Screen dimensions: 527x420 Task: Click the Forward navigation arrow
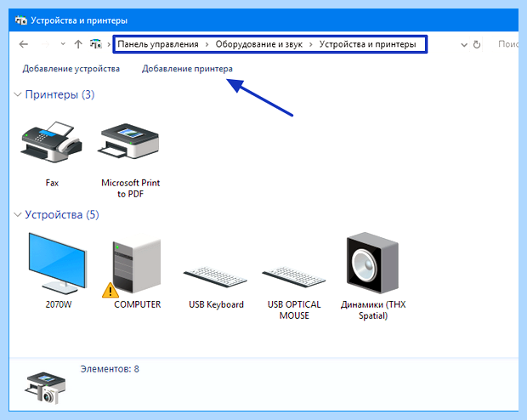pyautogui.click(x=45, y=44)
